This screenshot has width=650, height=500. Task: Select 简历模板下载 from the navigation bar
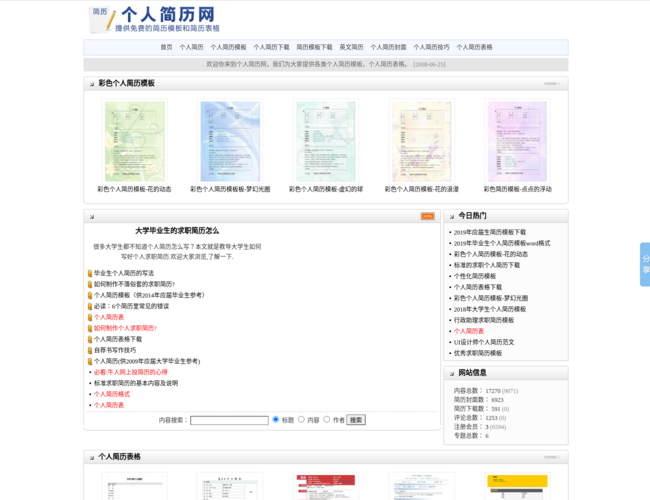315,47
